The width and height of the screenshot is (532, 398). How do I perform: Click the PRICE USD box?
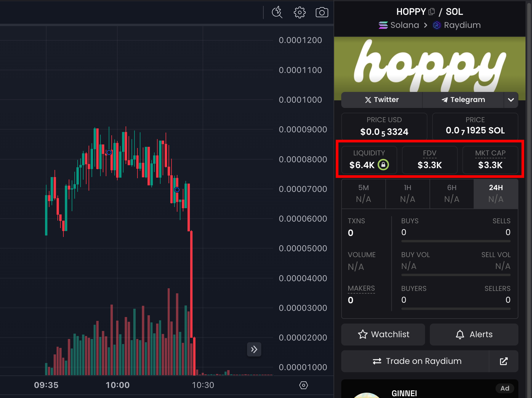(x=384, y=126)
